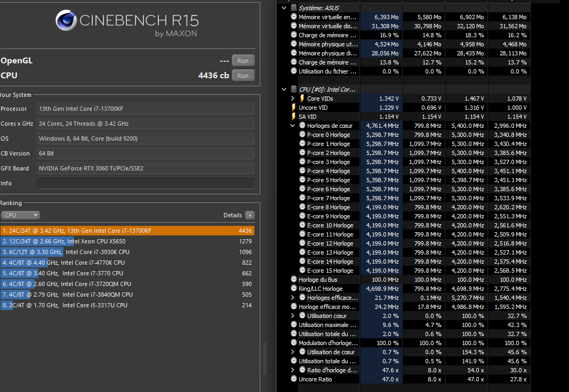The width and height of the screenshot is (569, 392).
Task: Click the Horloges de cœur clock icon
Action: point(302,125)
